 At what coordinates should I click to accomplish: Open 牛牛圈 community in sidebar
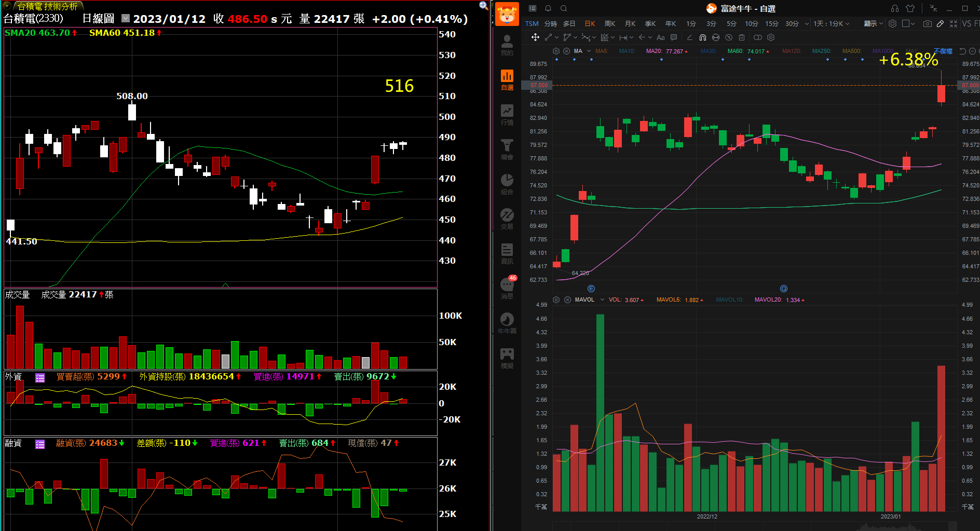507,323
